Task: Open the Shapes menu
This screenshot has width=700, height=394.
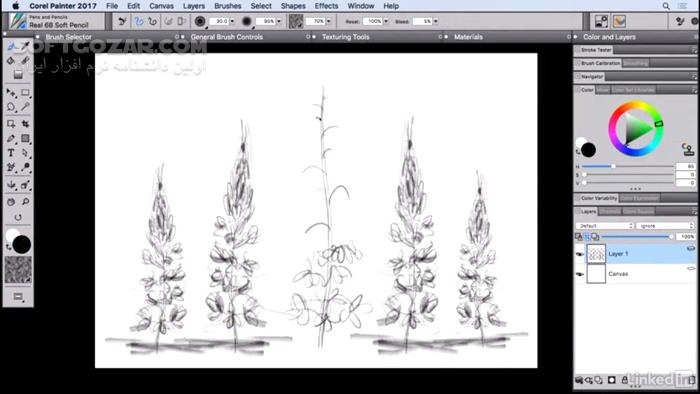Action: (x=293, y=6)
